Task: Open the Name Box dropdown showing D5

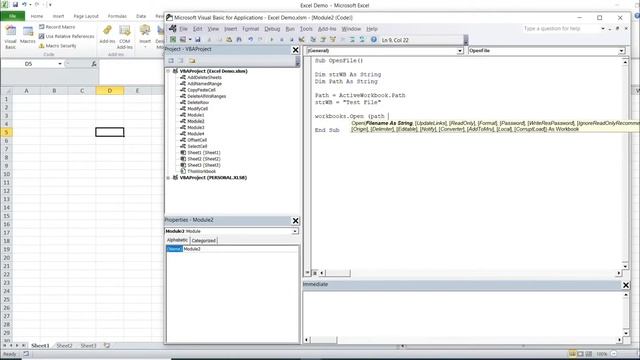Action: coord(60,64)
